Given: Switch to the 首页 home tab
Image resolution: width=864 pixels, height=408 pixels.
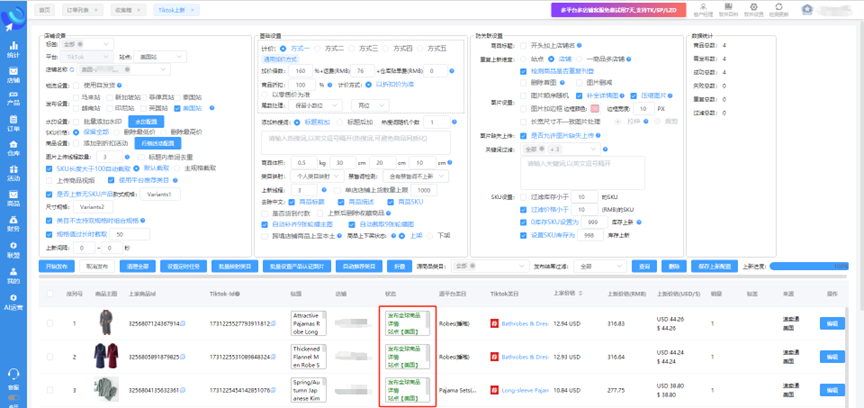Looking at the screenshot, I should coord(46,10).
